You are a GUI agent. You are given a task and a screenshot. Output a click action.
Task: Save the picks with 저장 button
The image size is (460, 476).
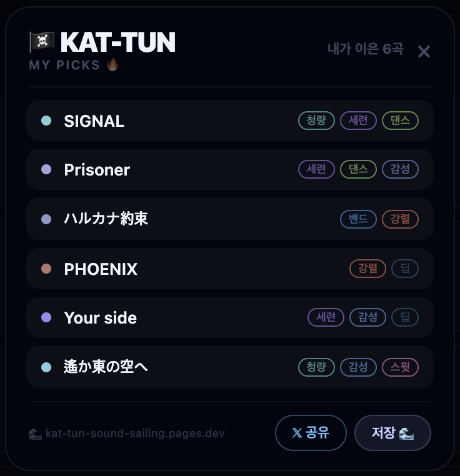pos(392,433)
